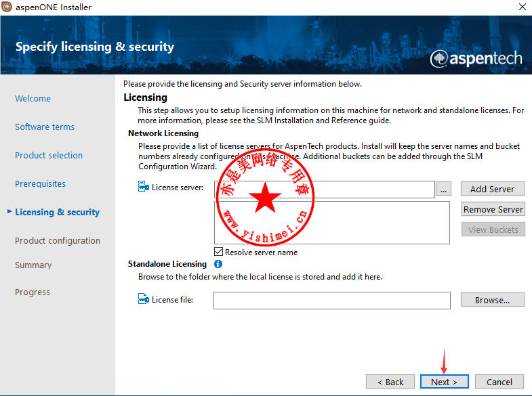Click the Remove Server button

[493, 209]
